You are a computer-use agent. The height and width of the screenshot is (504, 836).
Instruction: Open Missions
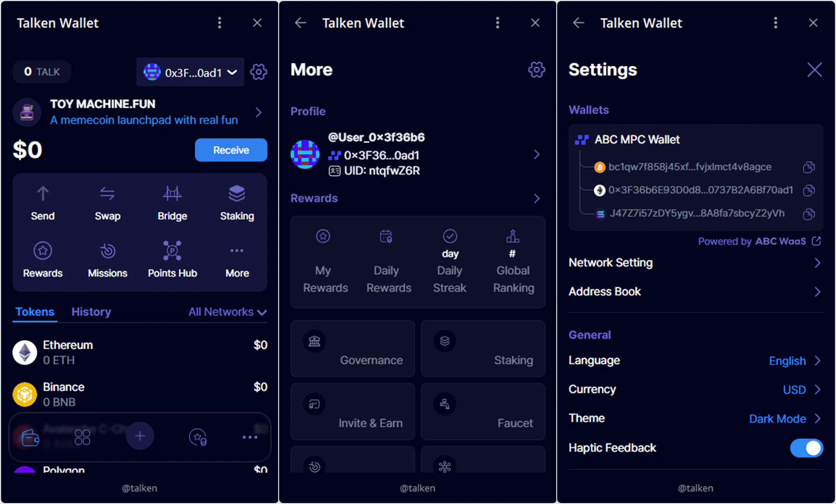coord(108,260)
